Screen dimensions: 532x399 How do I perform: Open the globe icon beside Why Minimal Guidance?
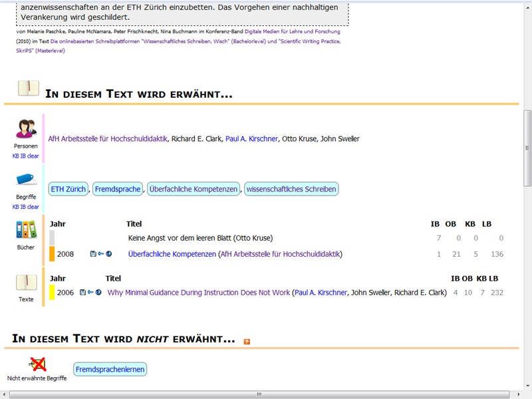(98, 291)
